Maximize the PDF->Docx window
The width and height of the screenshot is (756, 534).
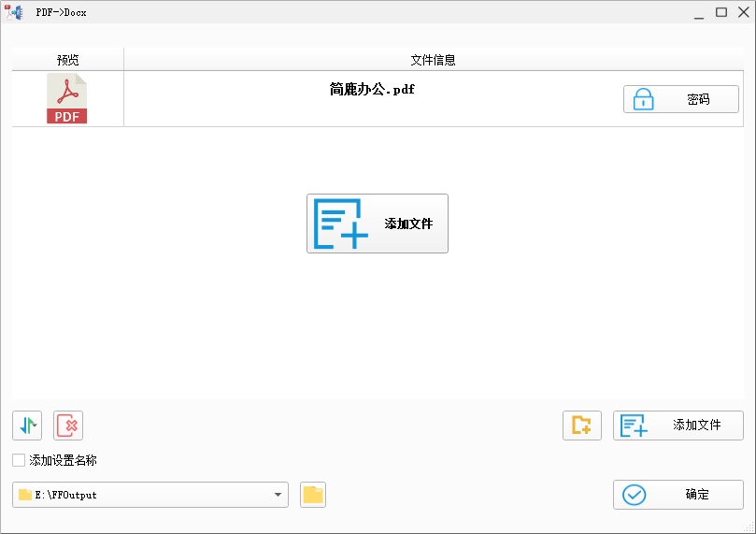(x=721, y=12)
